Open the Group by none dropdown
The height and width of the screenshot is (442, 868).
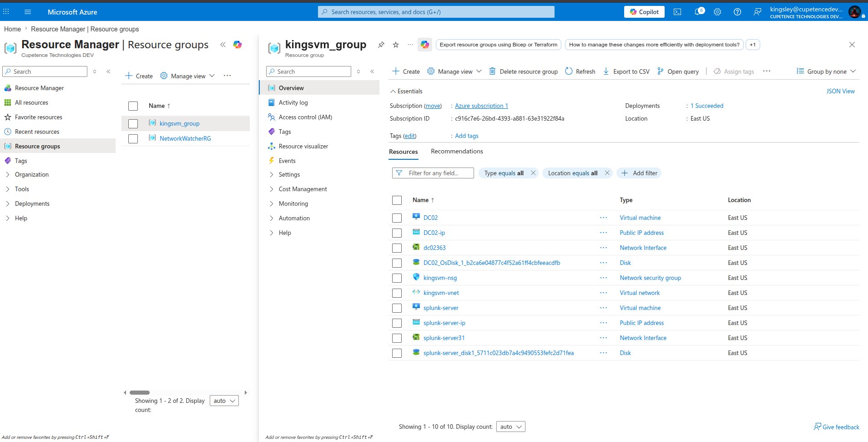(826, 71)
